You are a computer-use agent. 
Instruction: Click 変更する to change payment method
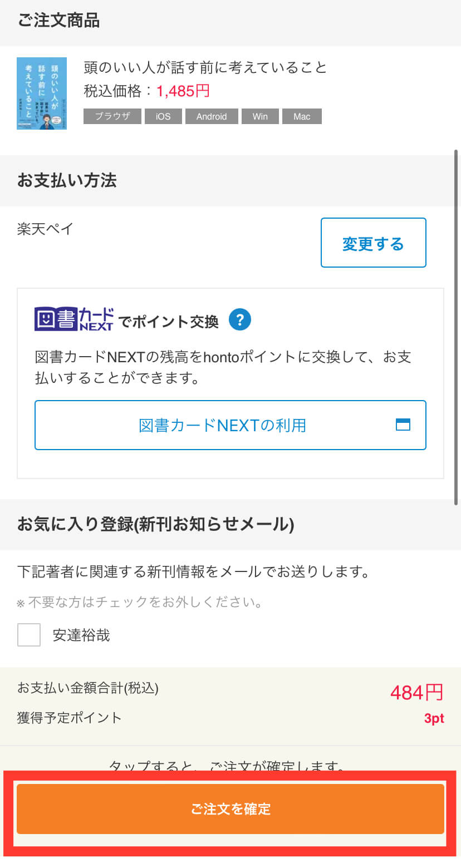tap(373, 243)
